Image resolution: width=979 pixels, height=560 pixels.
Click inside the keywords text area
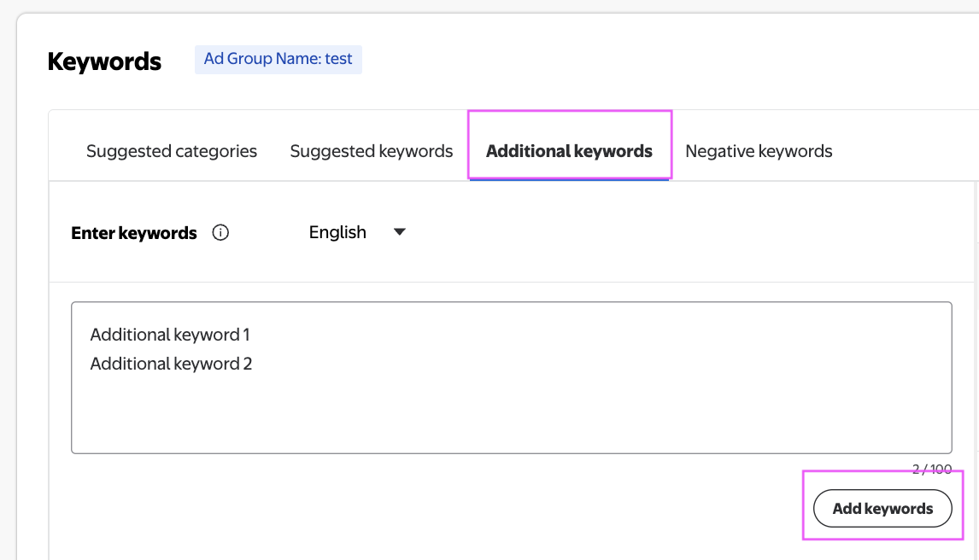tap(512, 378)
